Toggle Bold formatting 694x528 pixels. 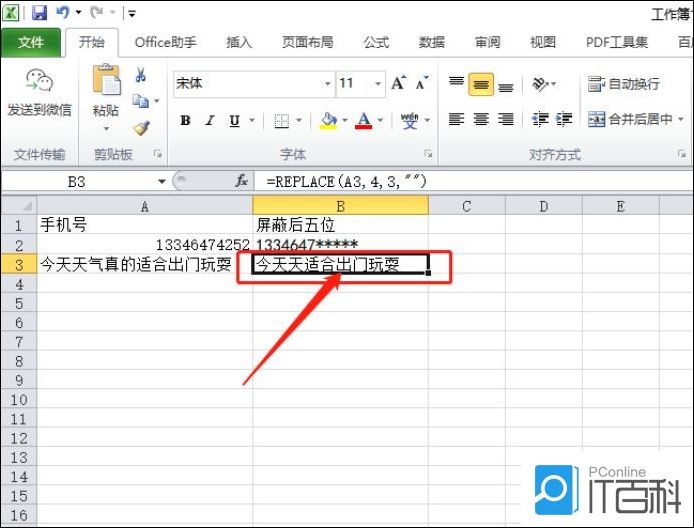(185, 120)
